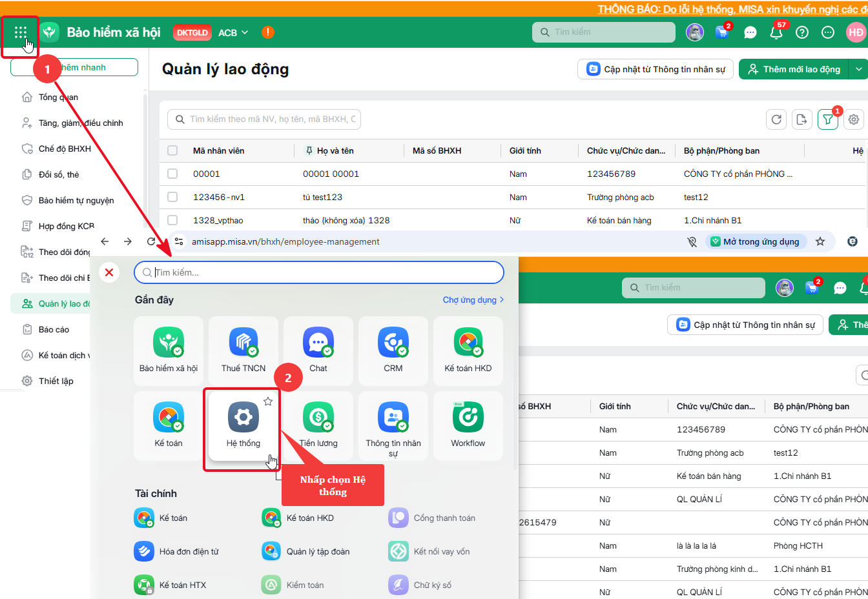This screenshot has width=868, height=599.
Task: Go back in the browser
Action: point(105,241)
